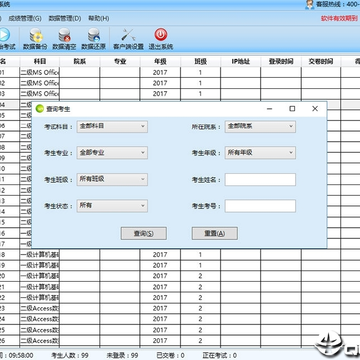This screenshot has height=360, width=360.
Task: Click the 年级 column header
Action: pyautogui.click(x=160, y=62)
